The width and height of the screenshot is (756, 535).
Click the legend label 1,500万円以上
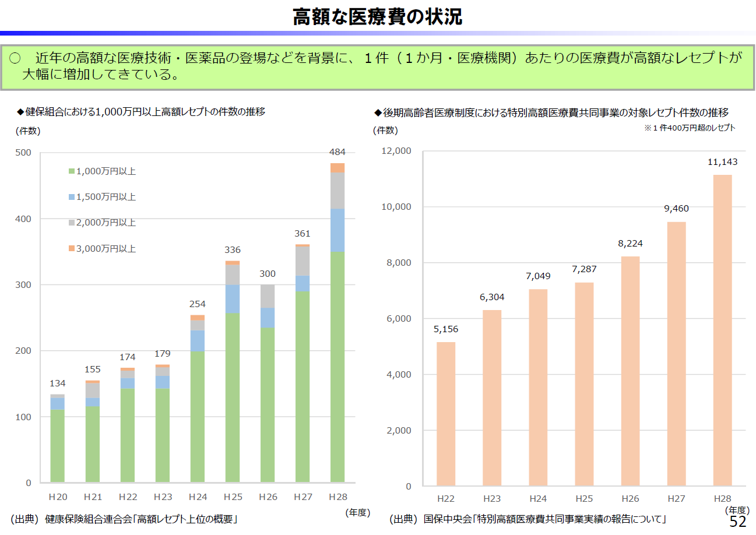click(x=106, y=197)
